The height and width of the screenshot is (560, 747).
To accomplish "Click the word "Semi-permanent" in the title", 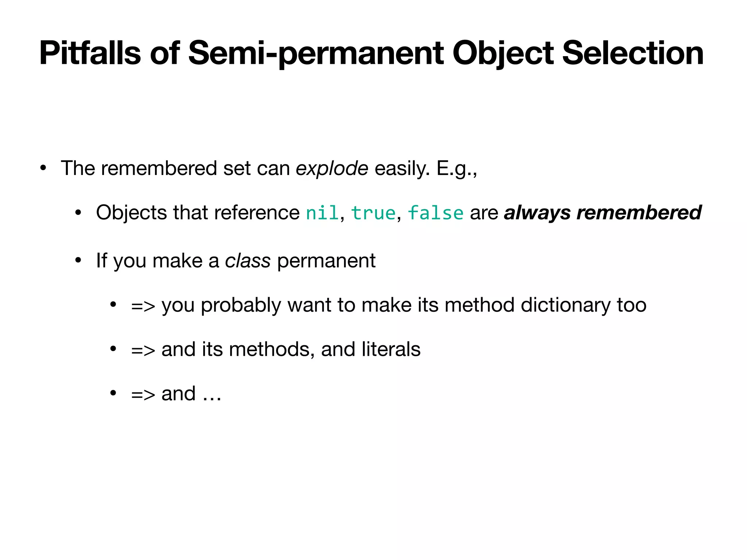I will pyautogui.click(x=316, y=54).
